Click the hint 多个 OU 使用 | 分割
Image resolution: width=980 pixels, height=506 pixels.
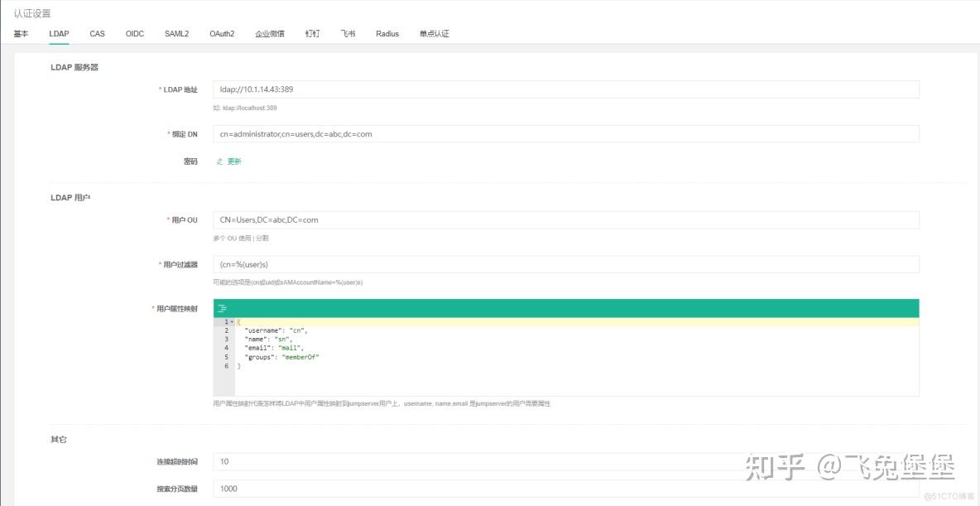(241, 239)
